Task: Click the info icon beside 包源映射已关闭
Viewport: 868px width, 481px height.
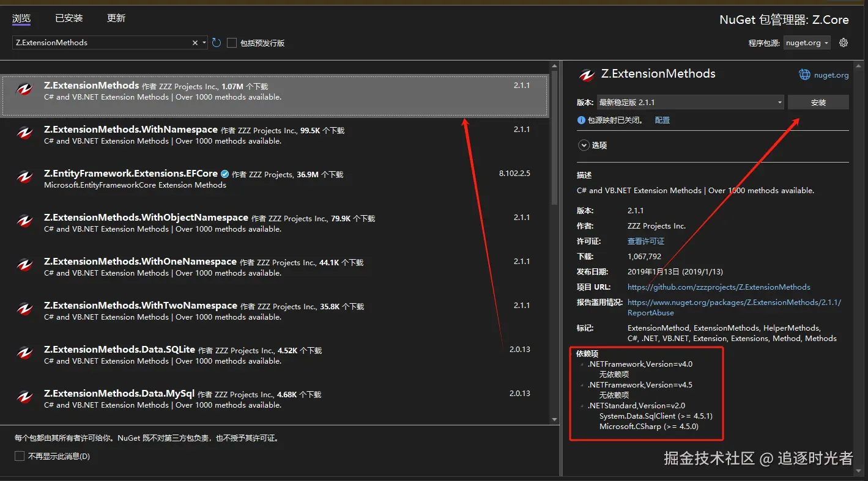Action: pyautogui.click(x=581, y=120)
